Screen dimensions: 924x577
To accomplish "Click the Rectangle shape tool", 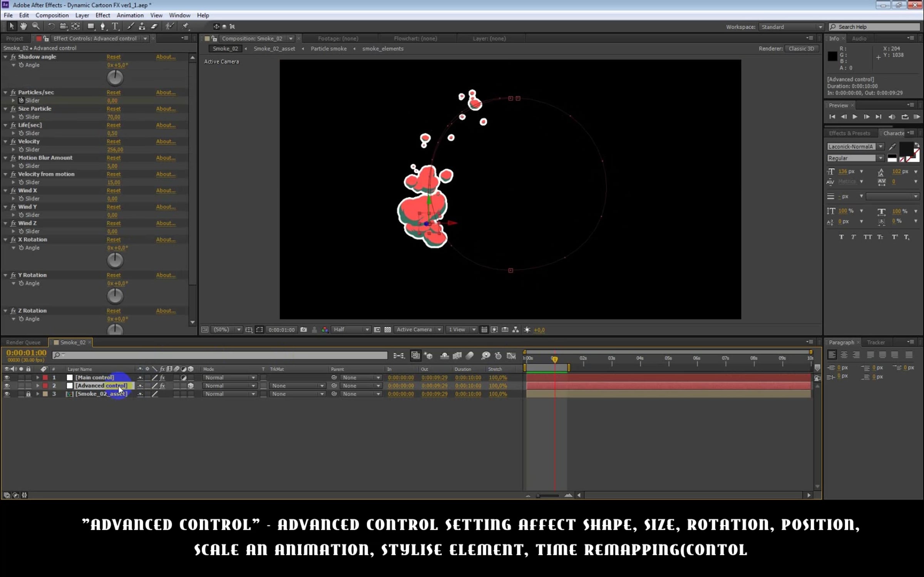I will (x=91, y=26).
